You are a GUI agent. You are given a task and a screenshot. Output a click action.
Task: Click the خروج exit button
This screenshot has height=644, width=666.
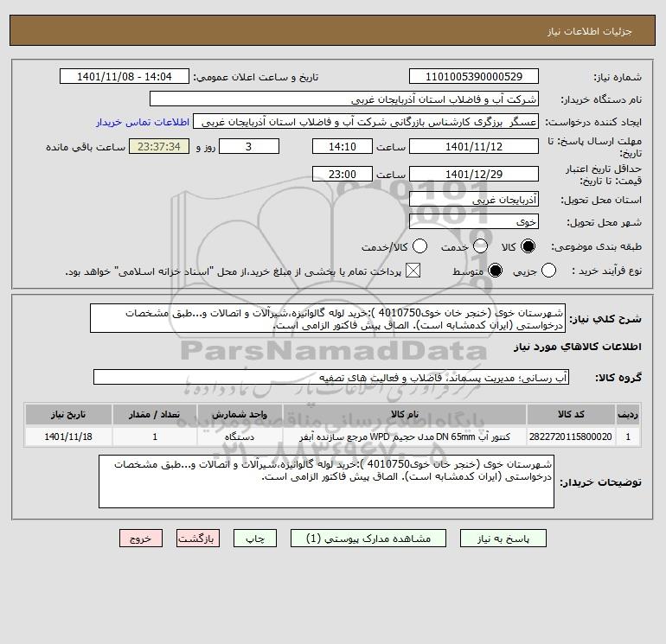pos(141,539)
